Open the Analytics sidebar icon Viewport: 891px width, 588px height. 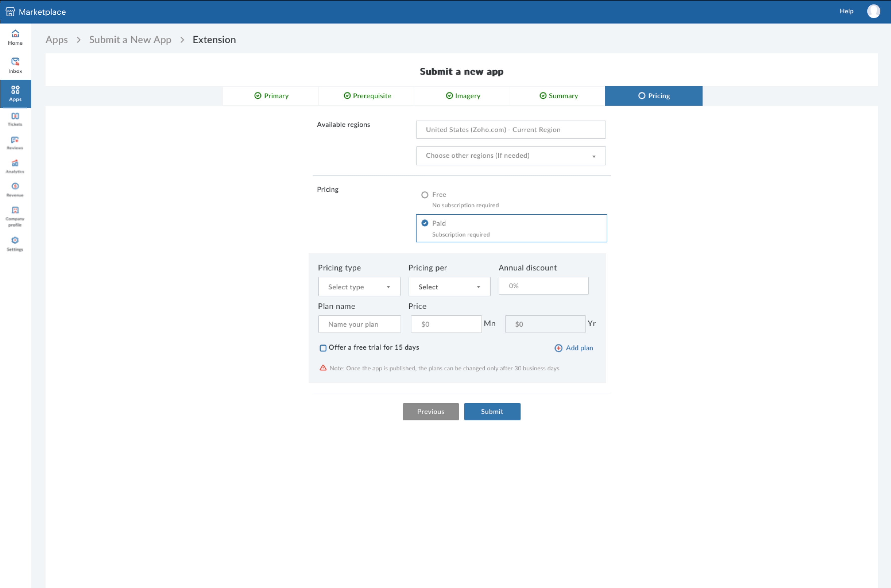click(x=15, y=166)
